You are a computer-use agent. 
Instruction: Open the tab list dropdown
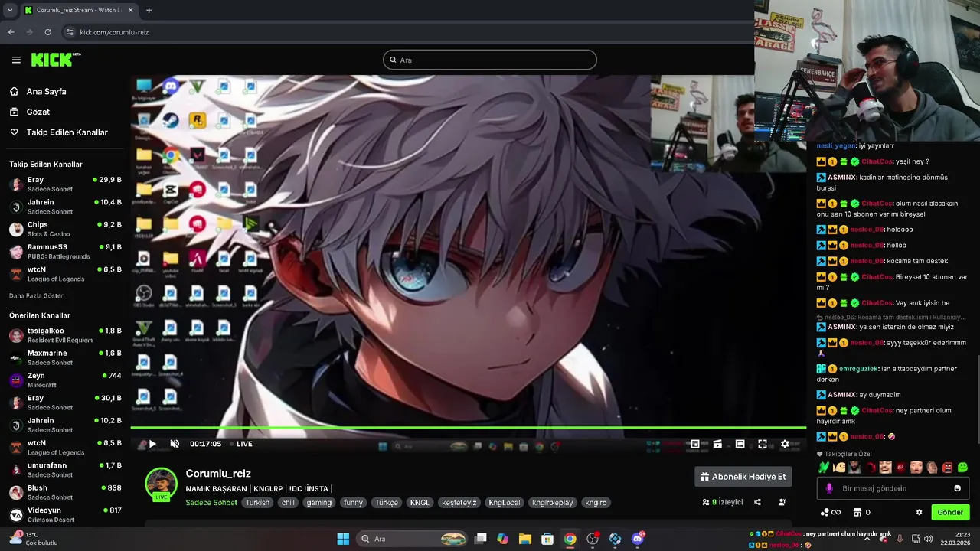[11, 10]
